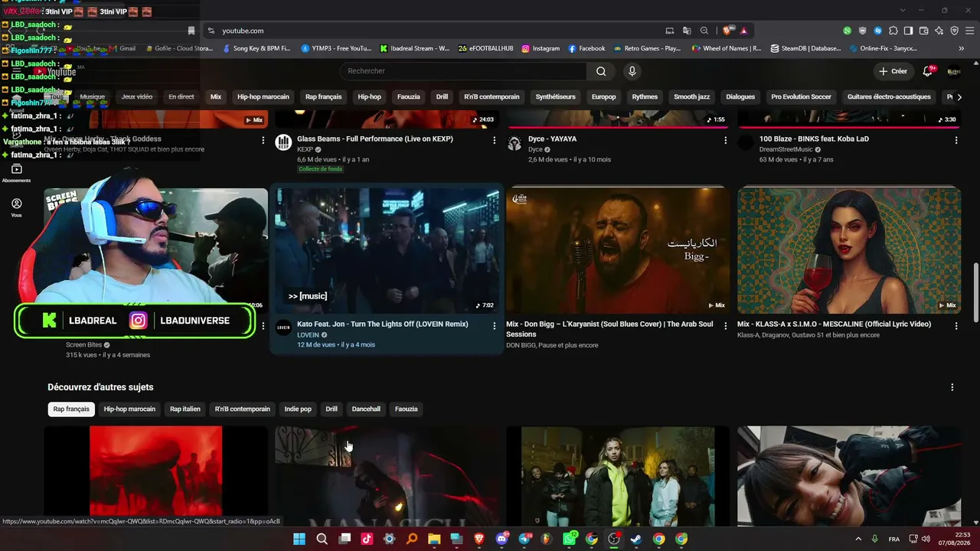Select the Hip-hop marocain top filter chip
This screenshot has height=551, width=980.
(x=263, y=97)
